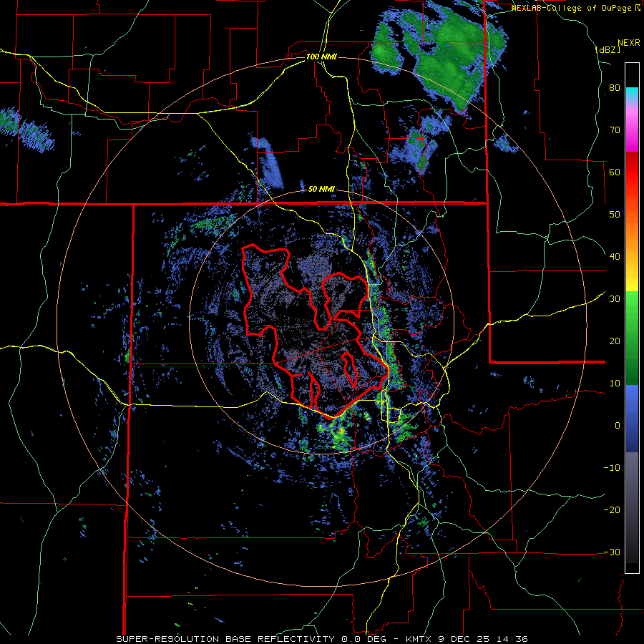Click the 20 value on the dBZ scale

(615, 341)
